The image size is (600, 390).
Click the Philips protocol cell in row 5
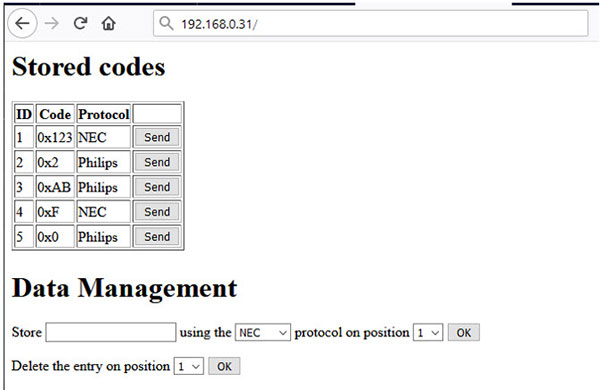104,237
